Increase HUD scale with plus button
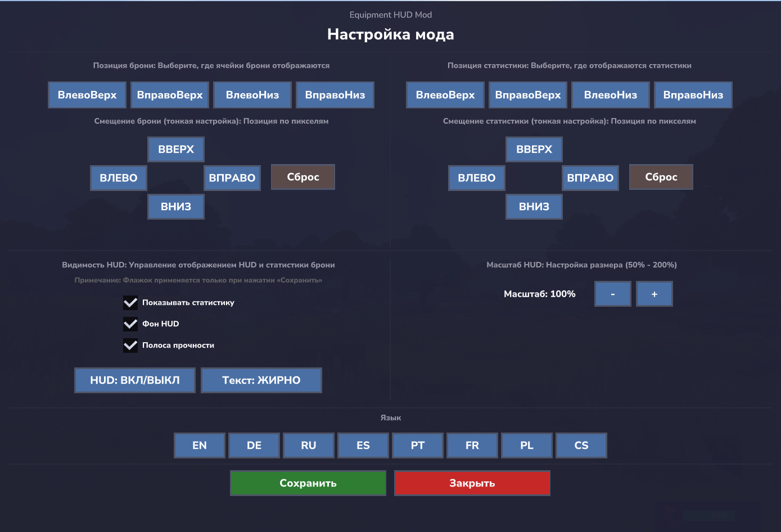The image size is (781, 532). pos(654,294)
